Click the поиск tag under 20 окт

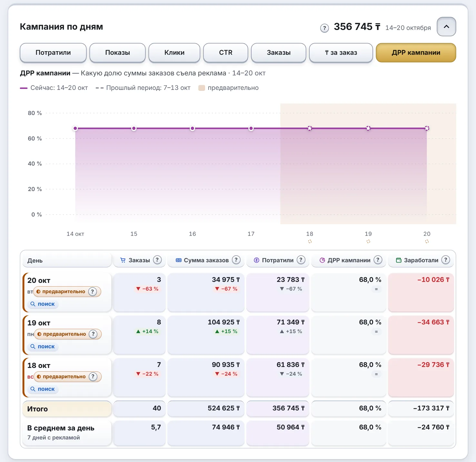coord(43,304)
